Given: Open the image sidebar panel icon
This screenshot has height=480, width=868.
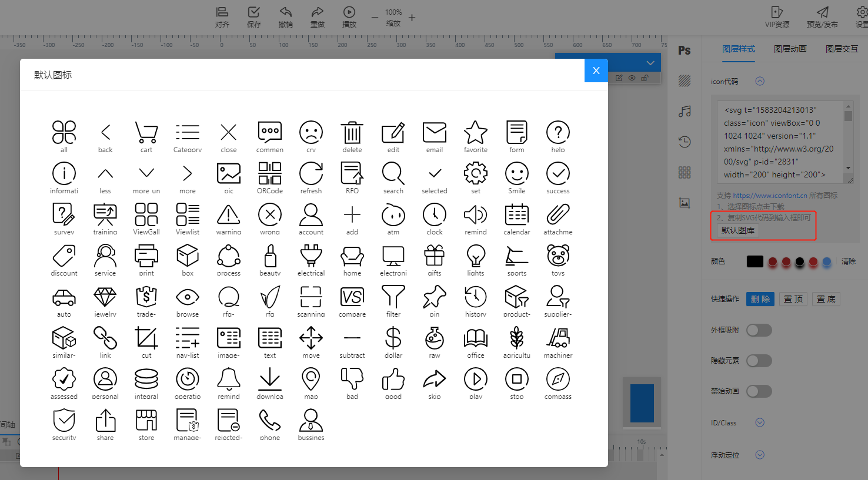Looking at the screenshot, I should coord(685,203).
